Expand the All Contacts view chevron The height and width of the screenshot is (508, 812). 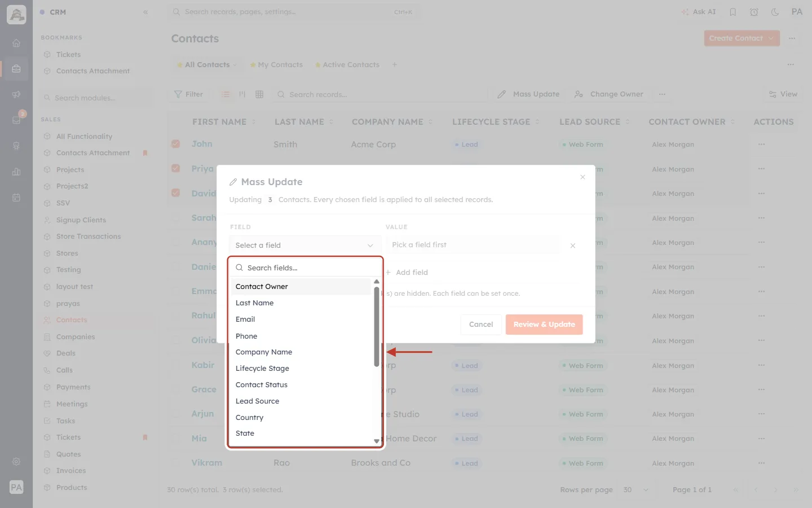tap(235, 65)
